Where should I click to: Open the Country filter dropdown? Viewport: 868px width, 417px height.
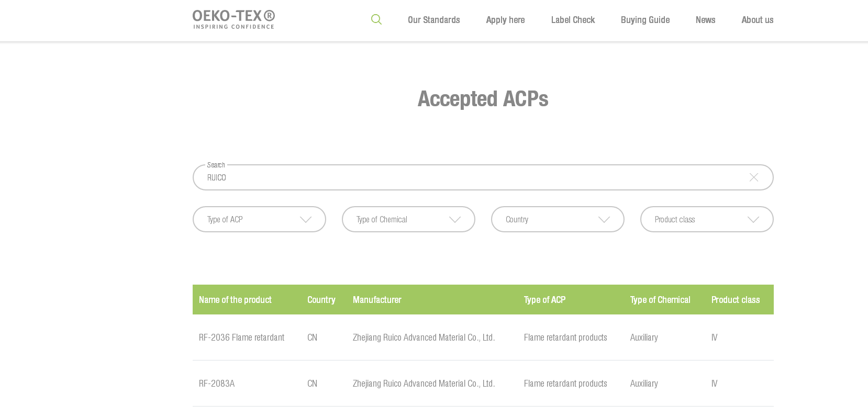point(558,219)
